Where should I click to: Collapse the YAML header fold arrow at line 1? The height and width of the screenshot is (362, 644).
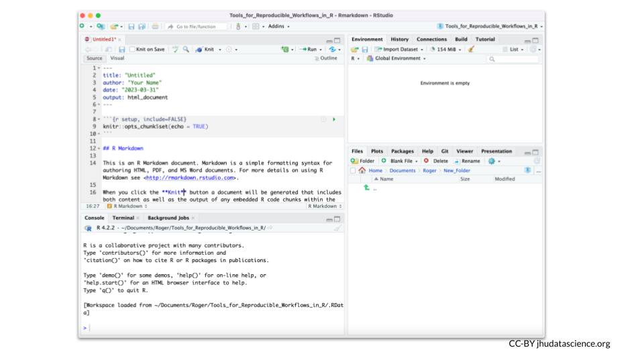(99, 68)
